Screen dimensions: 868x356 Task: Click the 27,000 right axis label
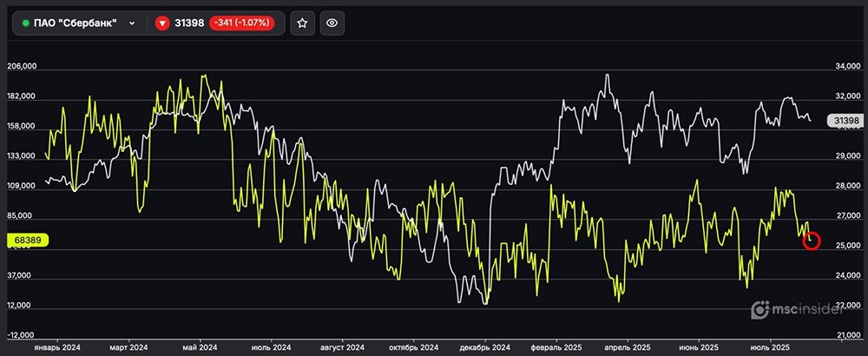(847, 216)
